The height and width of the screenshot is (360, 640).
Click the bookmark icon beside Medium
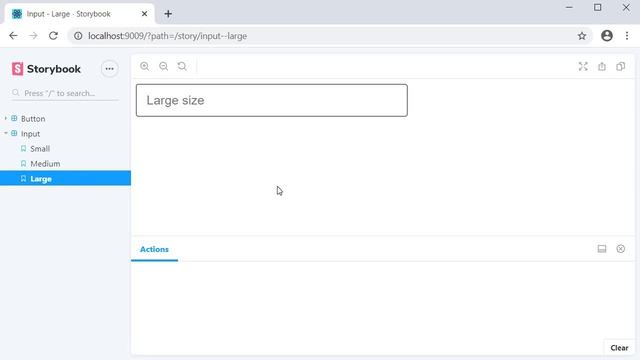pos(23,164)
